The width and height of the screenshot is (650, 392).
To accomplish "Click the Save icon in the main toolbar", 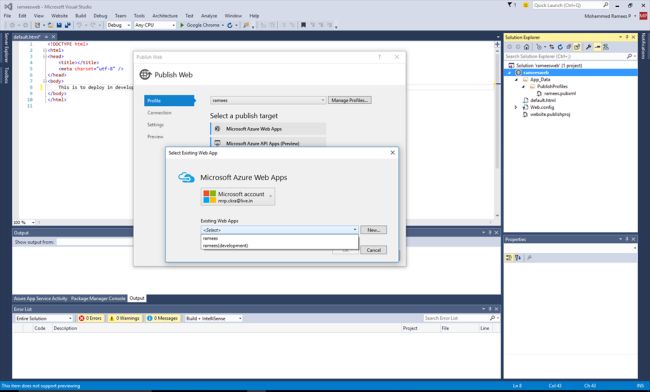I will [x=59, y=25].
